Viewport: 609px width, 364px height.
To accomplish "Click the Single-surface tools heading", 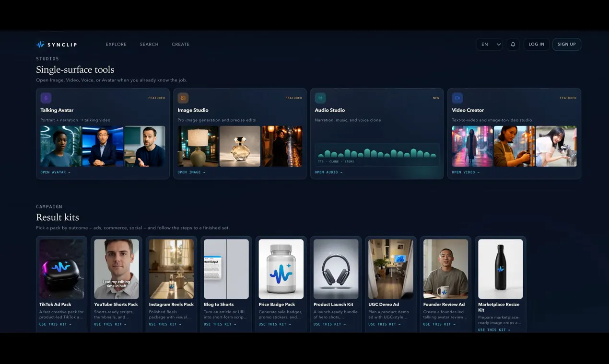I will pos(75,69).
